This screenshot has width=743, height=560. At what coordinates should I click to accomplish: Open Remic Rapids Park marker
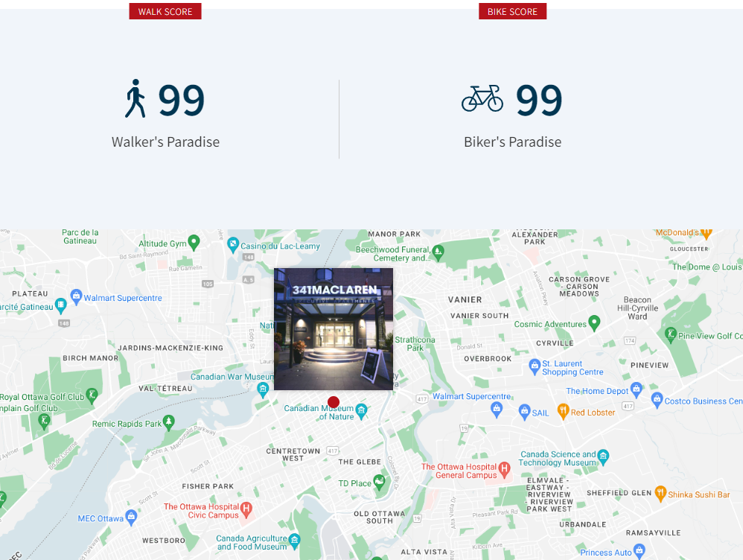(x=169, y=422)
